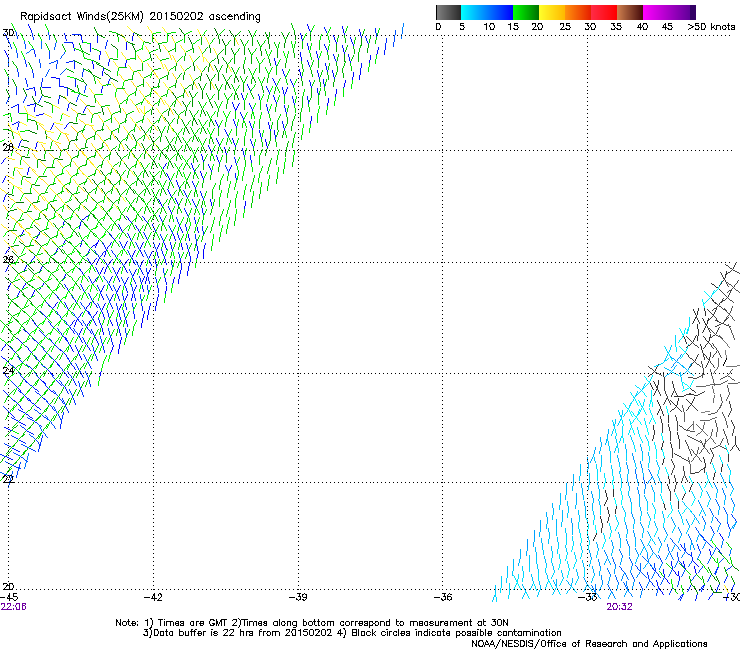Click the legend scale number 25
Viewport: 740px width, 650px height.
565,27
